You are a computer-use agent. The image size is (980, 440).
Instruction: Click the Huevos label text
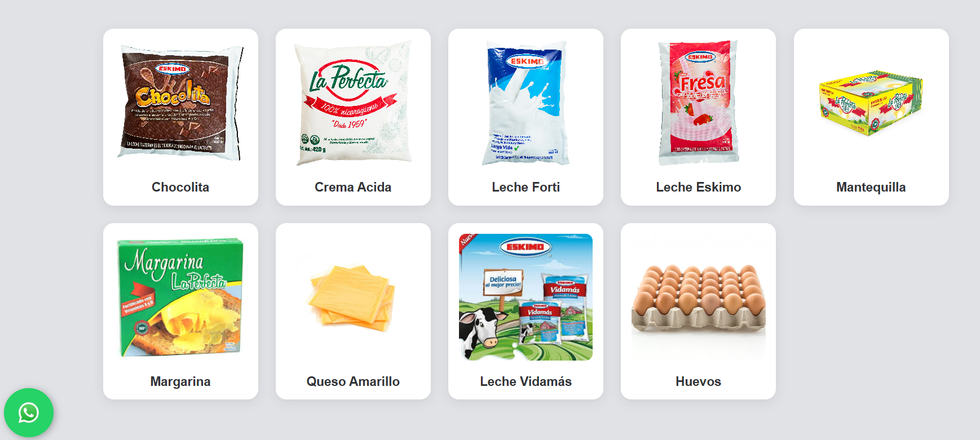pyautogui.click(x=698, y=381)
